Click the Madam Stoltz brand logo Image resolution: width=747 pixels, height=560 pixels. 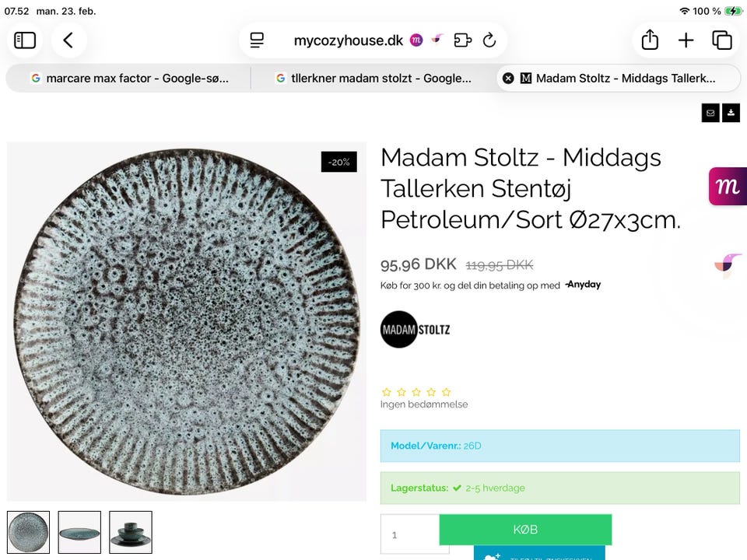(416, 329)
